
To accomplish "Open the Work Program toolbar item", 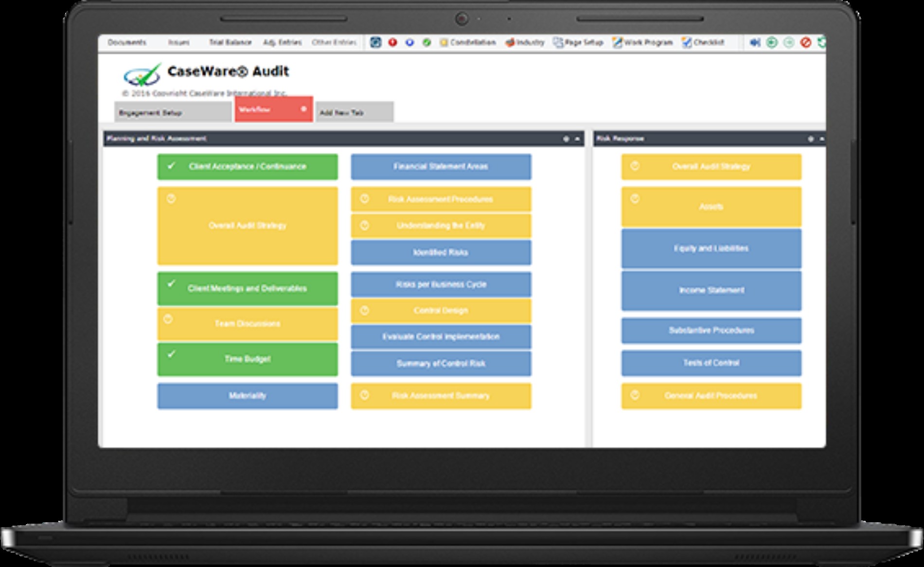I will point(642,42).
